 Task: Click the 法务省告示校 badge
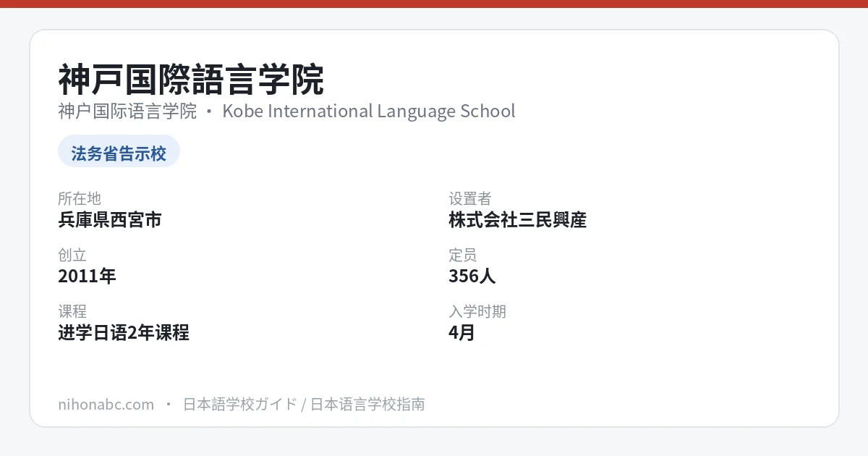pos(119,153)
